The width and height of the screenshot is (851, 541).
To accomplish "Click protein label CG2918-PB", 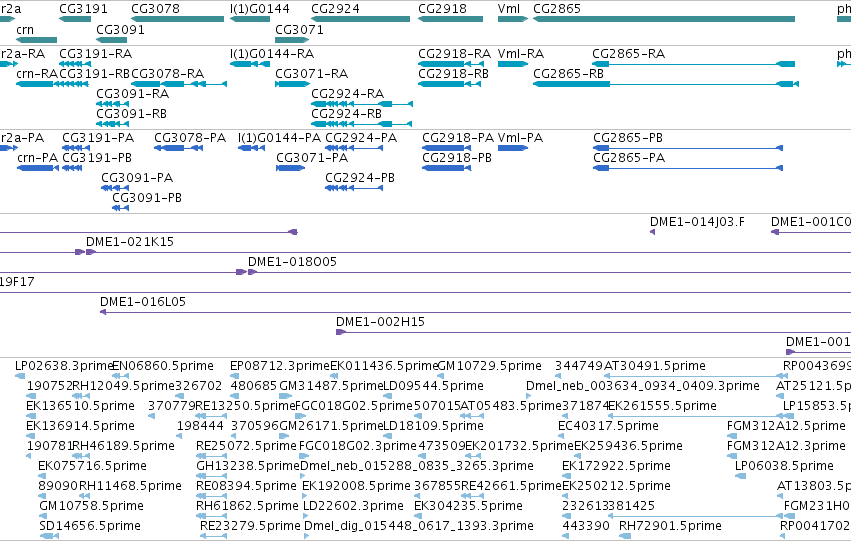I will (457, 158).
